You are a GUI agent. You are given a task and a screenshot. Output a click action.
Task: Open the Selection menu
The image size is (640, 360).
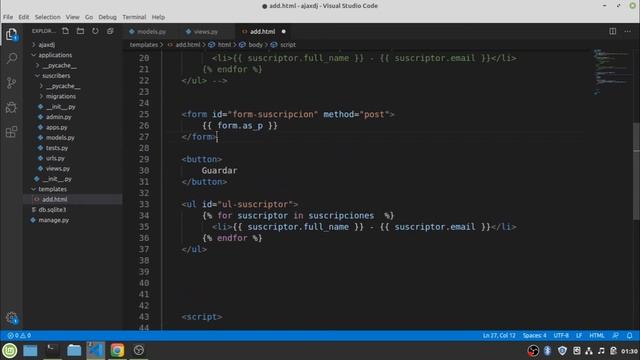tap(47, 17)
